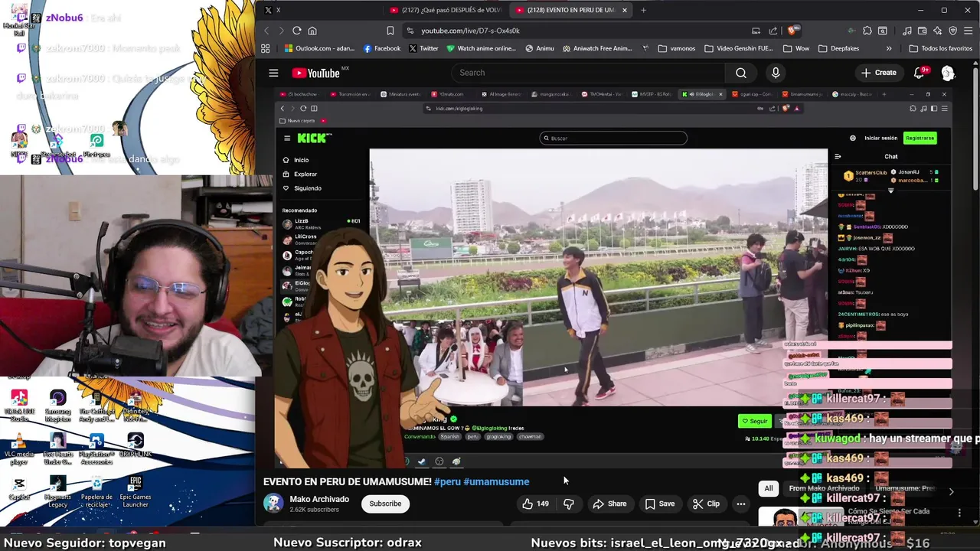Close the EVENTO EN PERU tab
The height and width of the screenshot is (551, 980).
point(625,10)
